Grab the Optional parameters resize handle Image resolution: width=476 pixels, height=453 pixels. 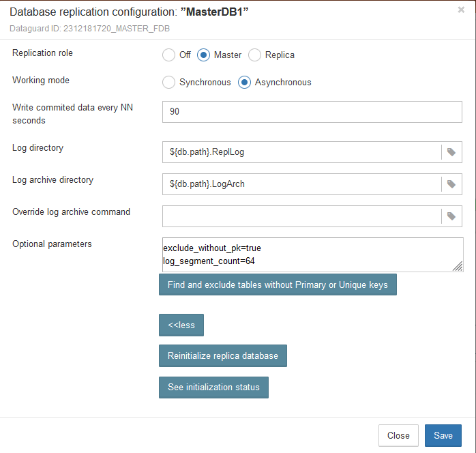click(458, 266)
